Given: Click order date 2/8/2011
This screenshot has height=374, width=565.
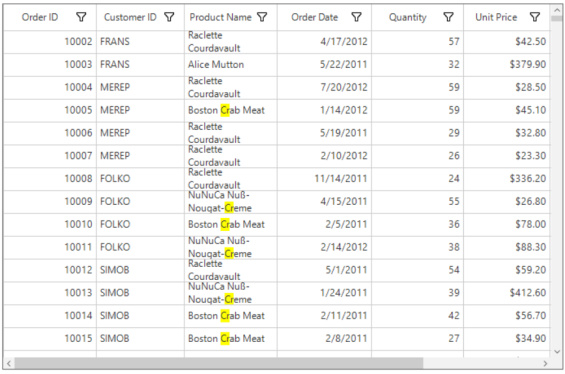Looking at the screenshot, I should coord(324,339).
